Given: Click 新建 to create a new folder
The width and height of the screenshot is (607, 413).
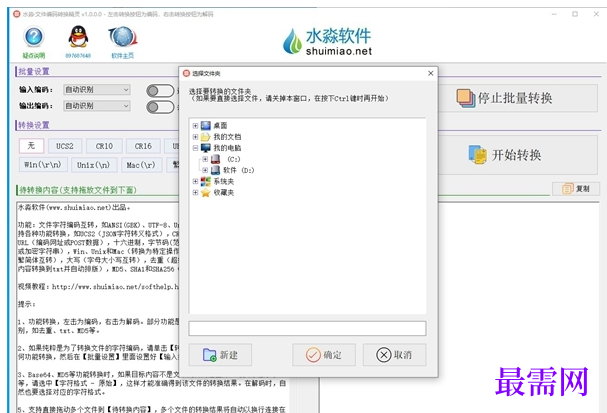Looking at the screenshot, I should coord(220,355).
